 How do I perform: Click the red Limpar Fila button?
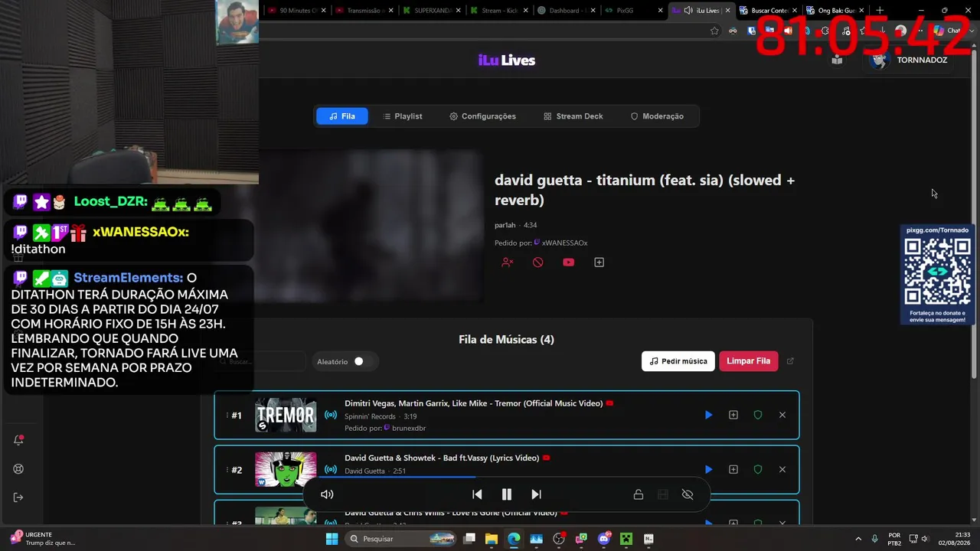coord(748,361)
